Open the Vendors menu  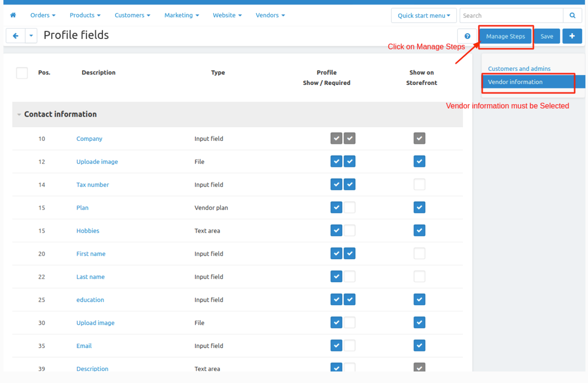pos(270,15)
